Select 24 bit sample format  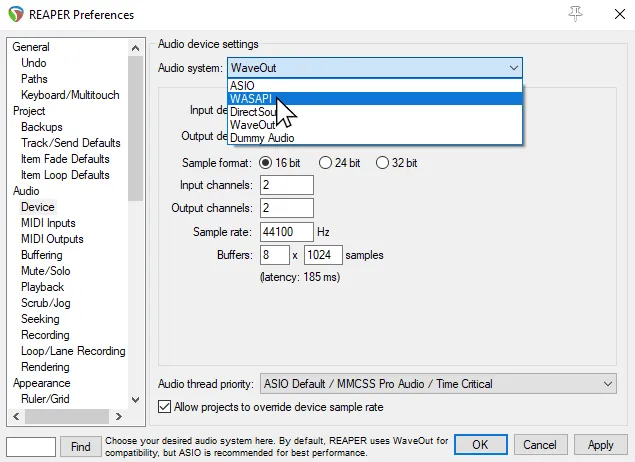tap(339, 163)
